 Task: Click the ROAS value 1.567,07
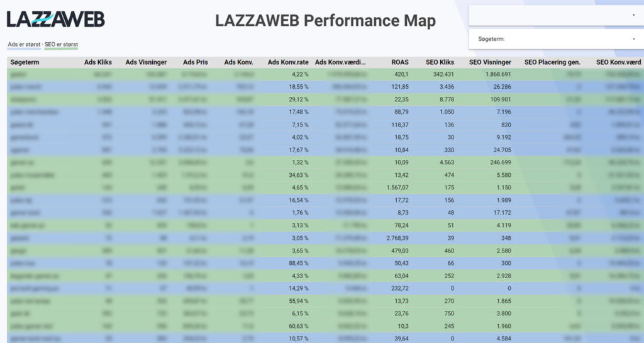pos(397,188)
